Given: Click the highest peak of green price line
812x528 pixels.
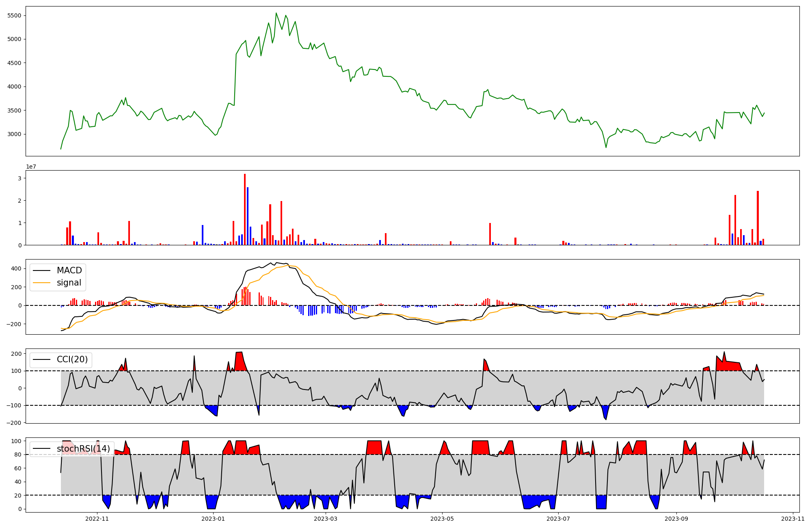Looking at the screenshot, I should (x=276, y=13).
